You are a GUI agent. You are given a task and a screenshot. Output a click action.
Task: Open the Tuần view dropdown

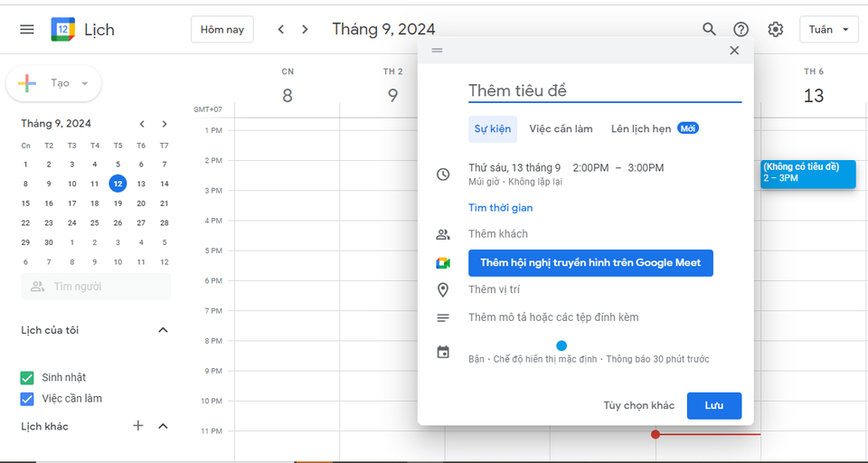pos(828,29)
